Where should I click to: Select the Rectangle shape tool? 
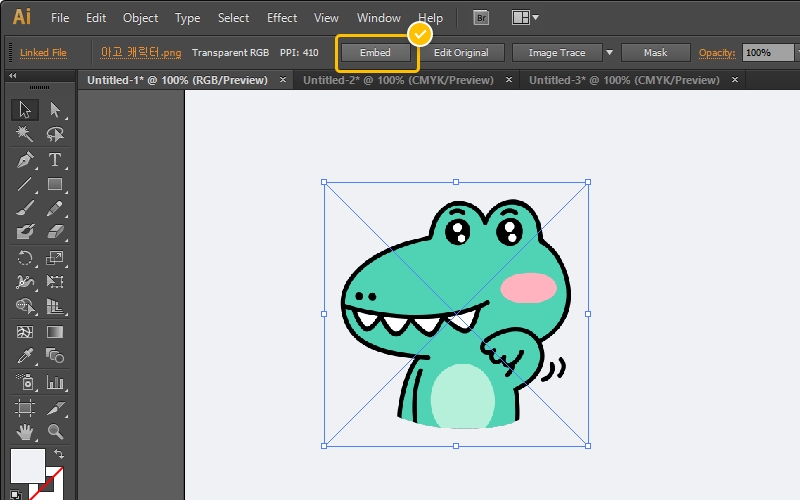click(55, 185)
